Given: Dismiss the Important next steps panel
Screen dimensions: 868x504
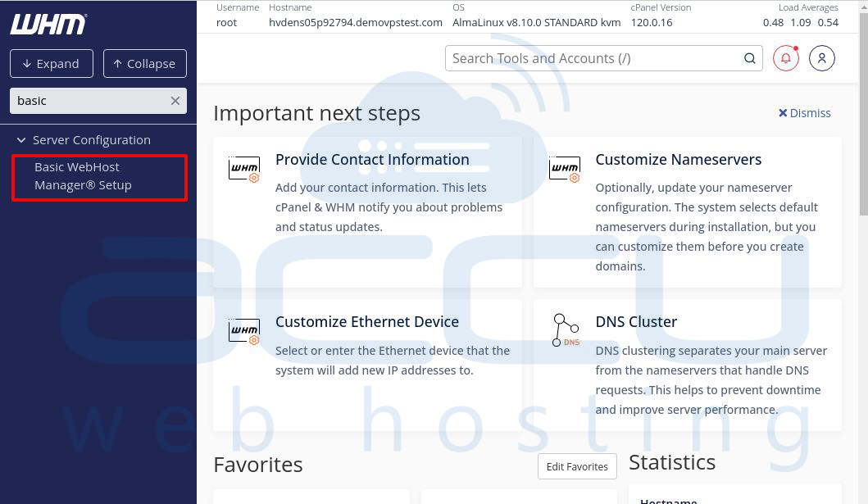Looking at the screenshot, I should [x=804, y=113].
